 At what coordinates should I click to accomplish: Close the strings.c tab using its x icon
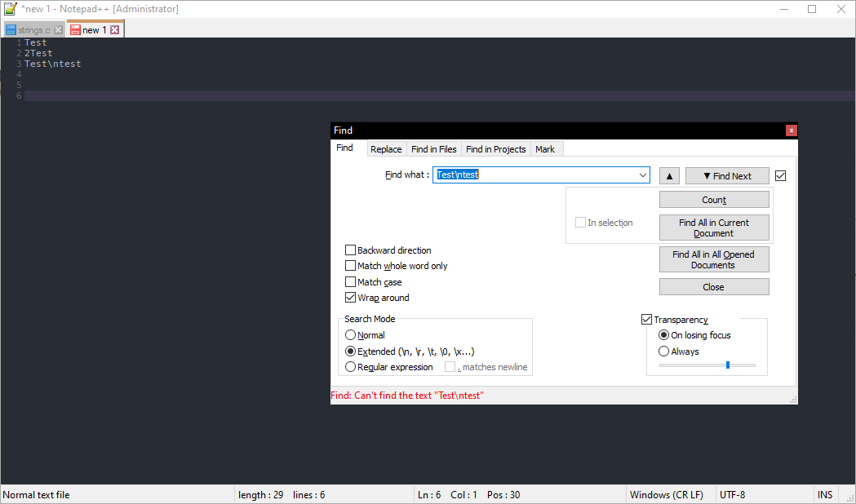[x=57, y=29]
